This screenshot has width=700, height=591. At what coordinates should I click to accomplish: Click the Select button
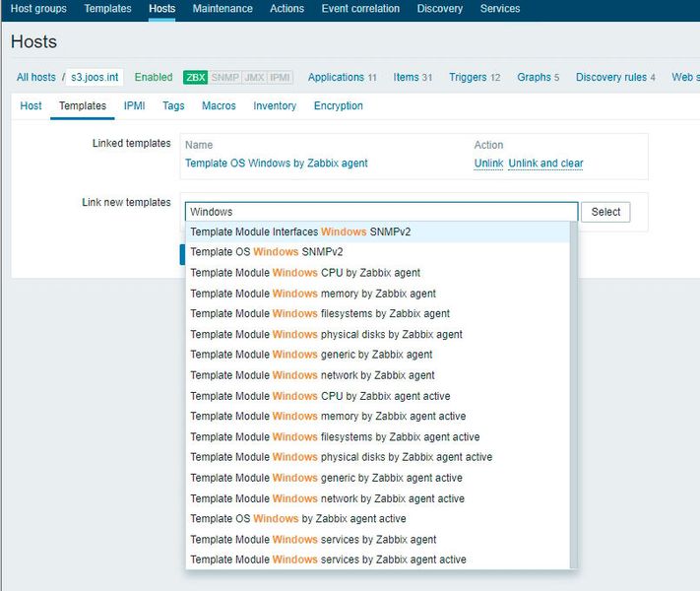pyautogui.click(x=605, y=212)
